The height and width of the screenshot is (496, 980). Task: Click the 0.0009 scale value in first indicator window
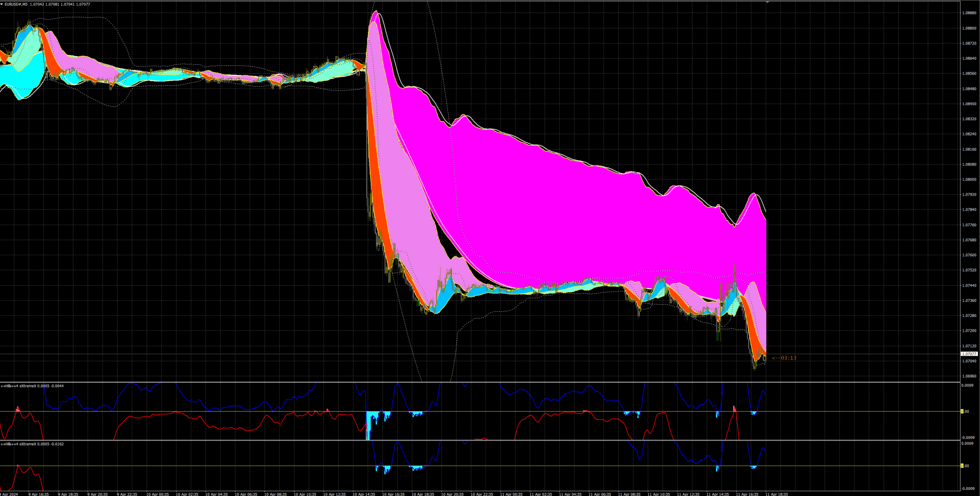tap(967, 385)
